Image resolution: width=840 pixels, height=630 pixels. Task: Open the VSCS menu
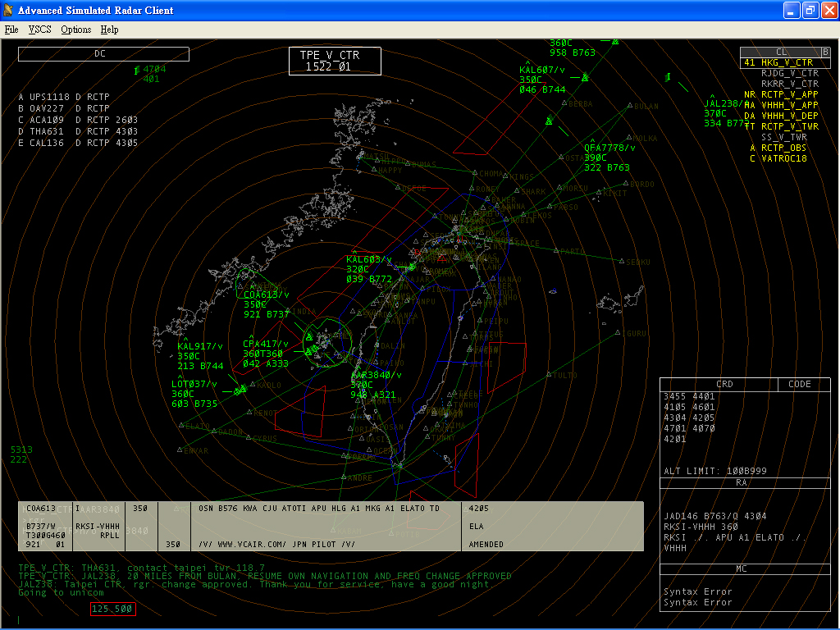[x=39, y=30]
